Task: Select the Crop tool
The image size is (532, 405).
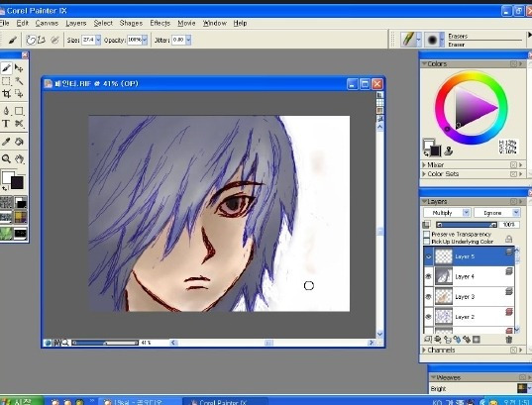Action: tap(6, 93)
